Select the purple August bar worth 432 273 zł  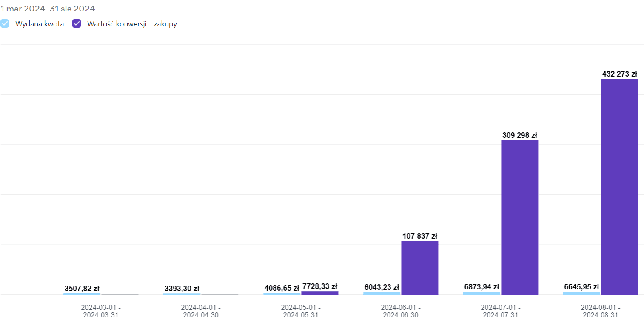coord(619,186)
